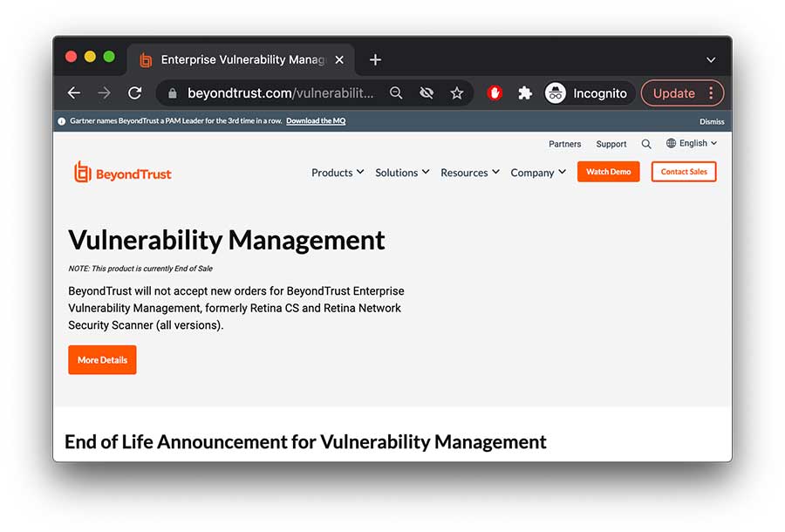
Task: Dismiss the Gartner announcement banner
Action: (711, 121)
